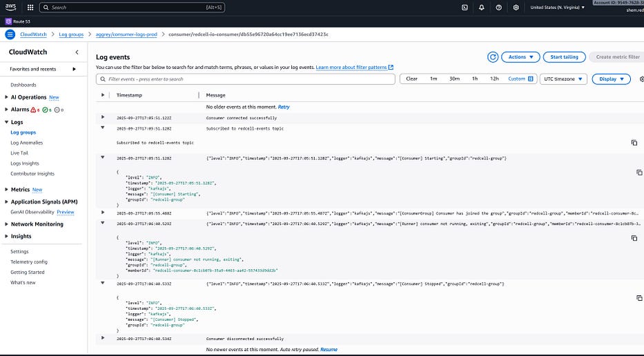This screenshot has width=644, height=356.
Task: Open console settings gear in top bar
Action: (516, 8)
